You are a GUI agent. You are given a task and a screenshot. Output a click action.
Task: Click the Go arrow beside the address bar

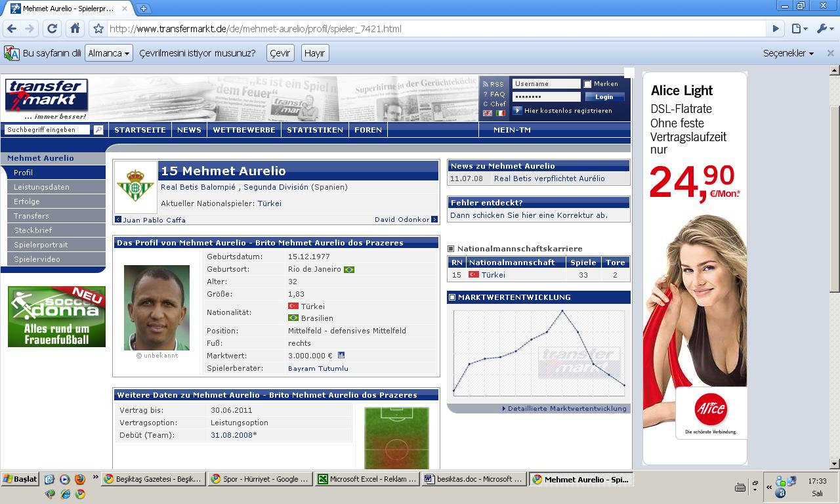776,29
